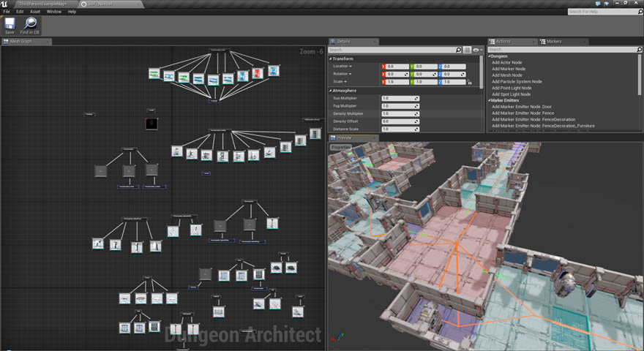This screenshot has height=351, width=644.
Task: Click the Preview tab icon
Action: pyautogui.click(x=333, y=138)
